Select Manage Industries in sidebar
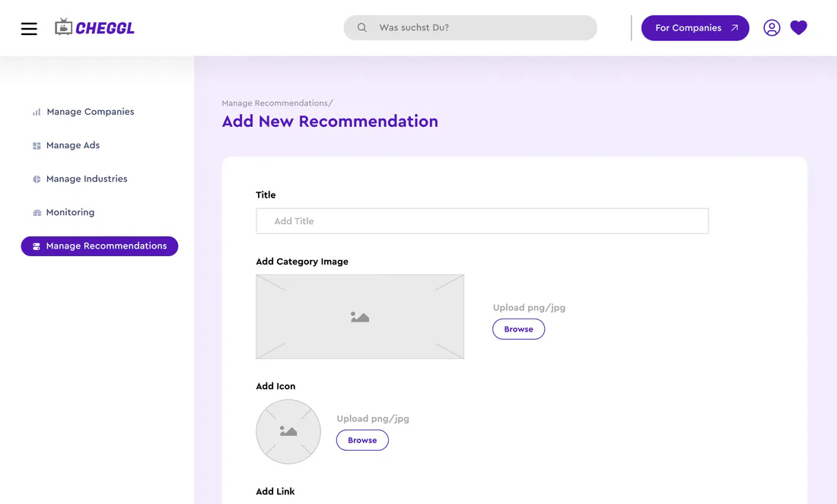Viewport: 837px width, 504px height. (x=87, y=179)
